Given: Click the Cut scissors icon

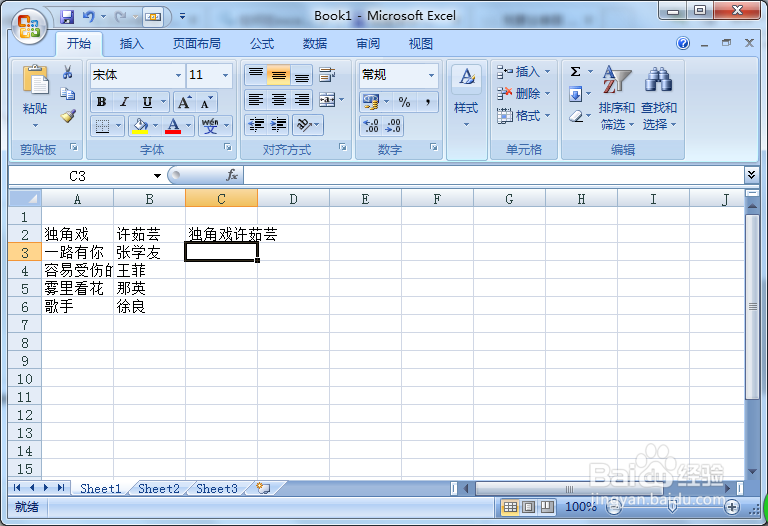Looking at the screenshot, I should click(x=68, y=72).
